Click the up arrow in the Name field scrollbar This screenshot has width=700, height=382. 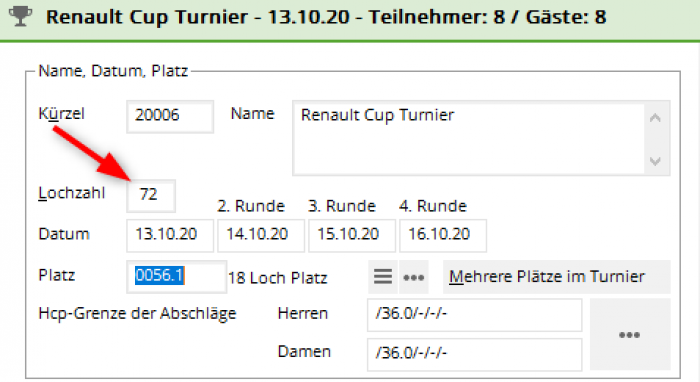[655, 118]
